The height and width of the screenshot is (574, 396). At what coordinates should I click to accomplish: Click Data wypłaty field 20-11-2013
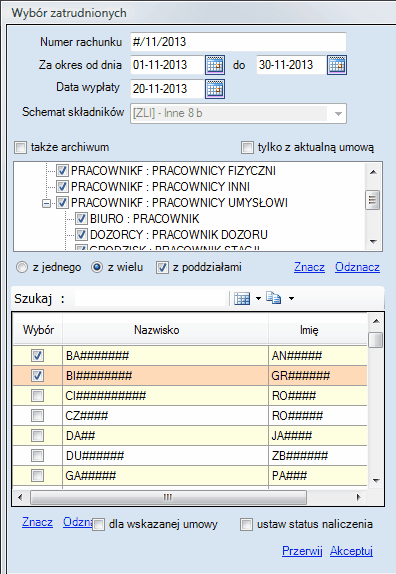167,89
